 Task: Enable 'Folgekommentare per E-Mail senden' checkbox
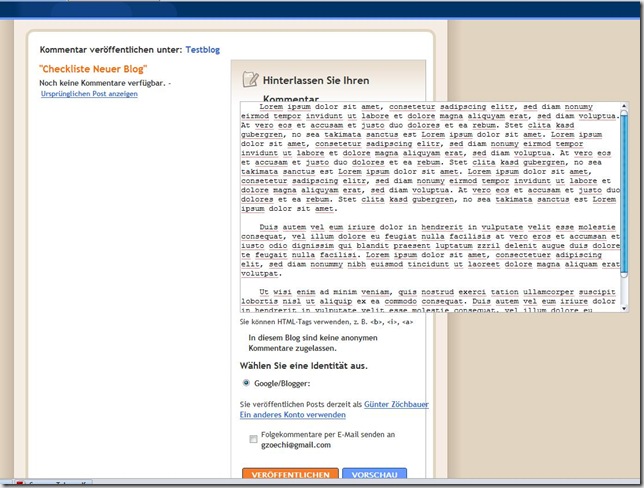point(253,439)
